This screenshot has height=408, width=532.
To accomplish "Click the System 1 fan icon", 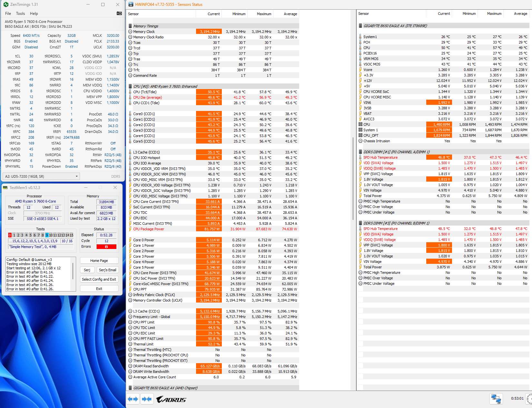I will pyautogui.click(x=360, y=130).
